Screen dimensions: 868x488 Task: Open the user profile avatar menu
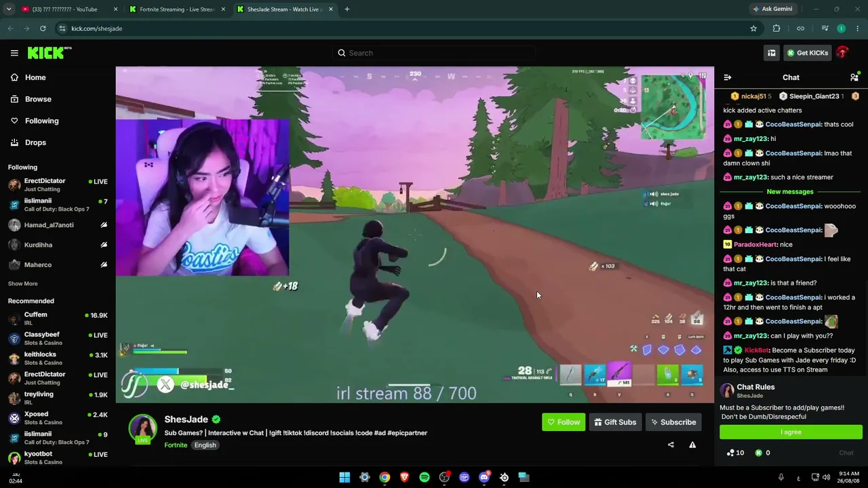pos(843,53)
